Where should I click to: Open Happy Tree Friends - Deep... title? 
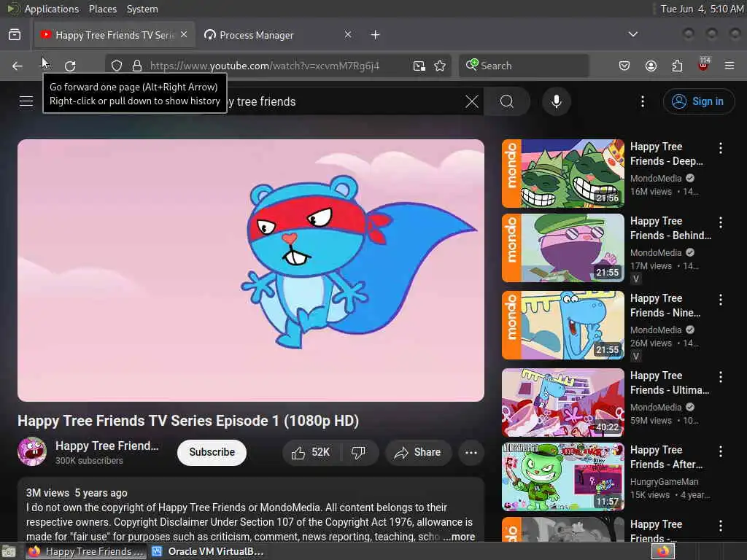pos(667,154)
